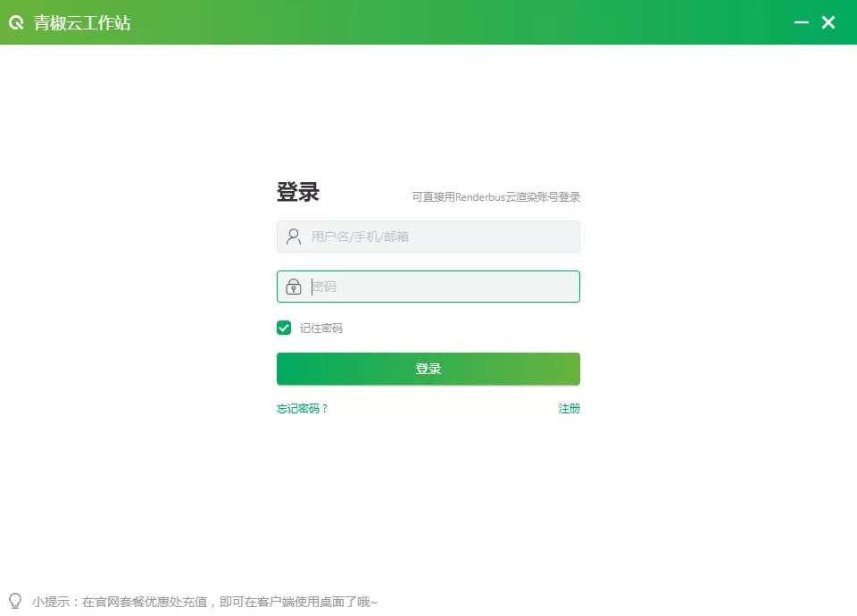Click the 可直接用Renderbus云渲染账号登录 hint text

click(495, 196)
